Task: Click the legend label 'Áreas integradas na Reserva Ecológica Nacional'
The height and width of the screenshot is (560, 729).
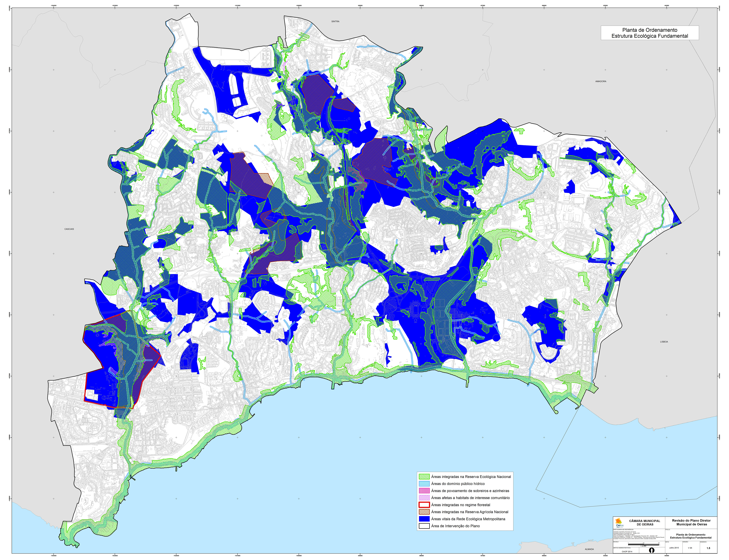Action: 471,477
